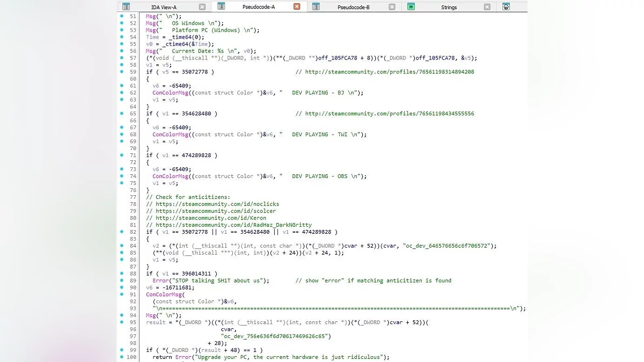Click the green Strings tab icon

[x=411, y=7]
